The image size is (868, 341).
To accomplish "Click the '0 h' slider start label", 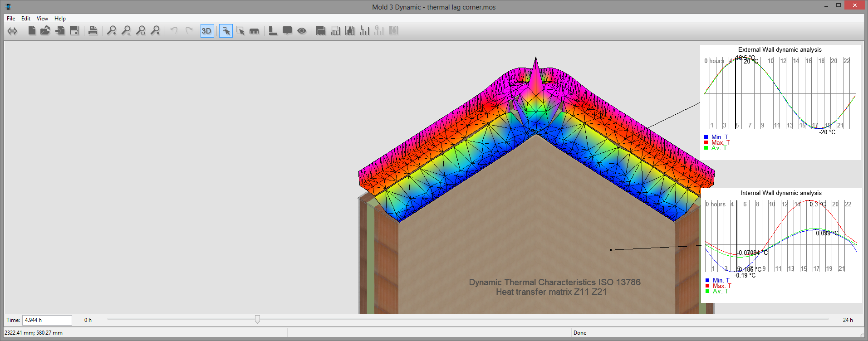I will (88, 320).
